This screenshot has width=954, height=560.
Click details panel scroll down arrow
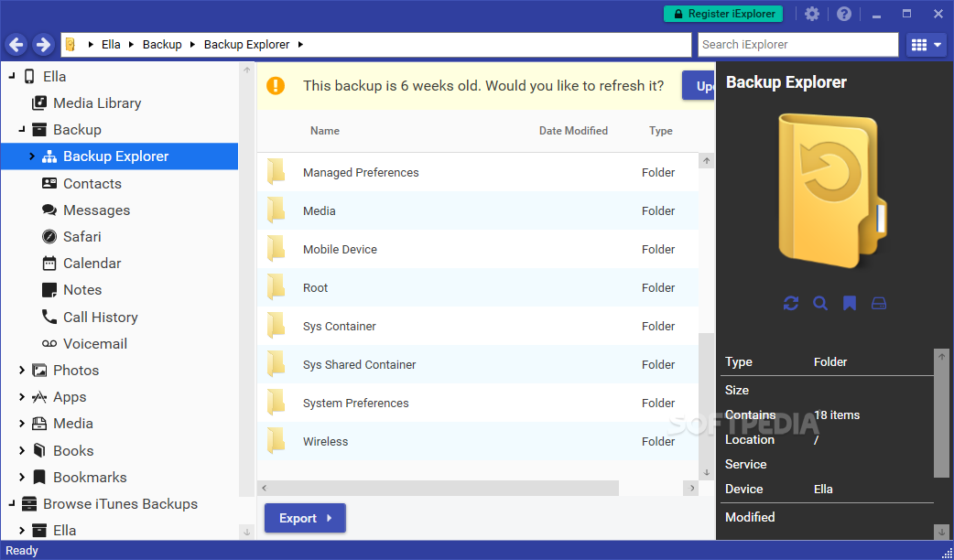[x=941, y=532]
